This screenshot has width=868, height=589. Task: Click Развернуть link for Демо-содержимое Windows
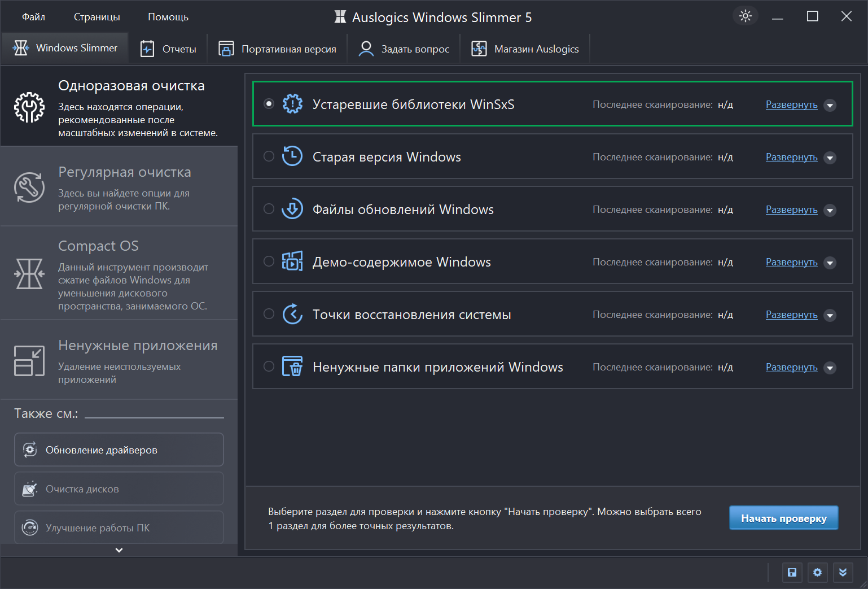791,262
